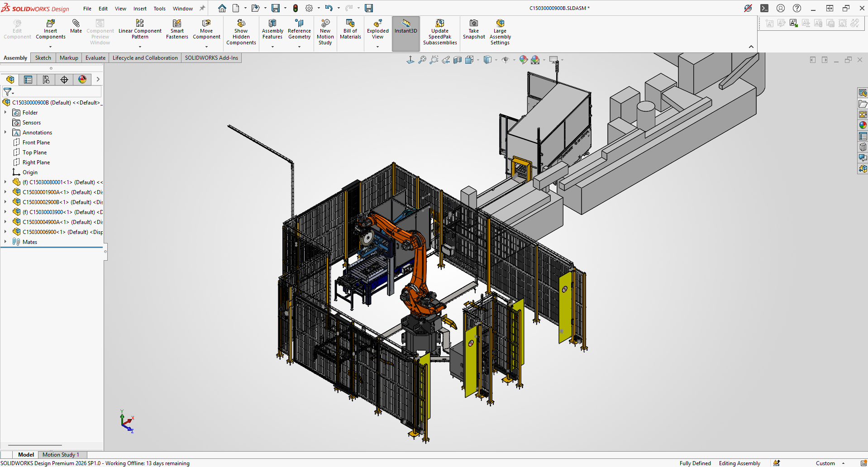Pin the menu bar with pushpin

[x=202, y=8]
